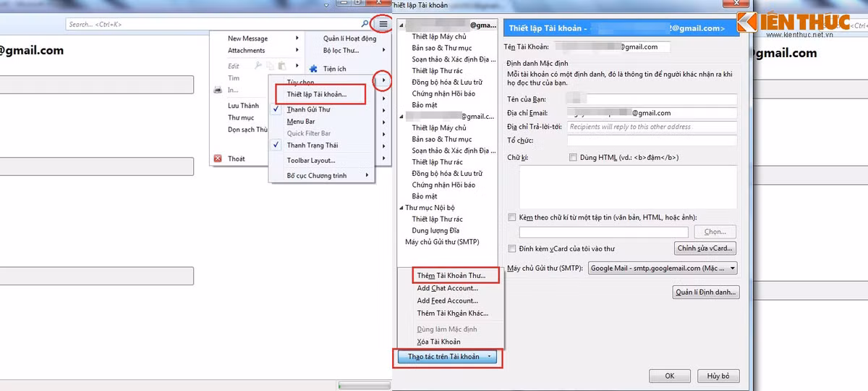Click the Hủy bỏ cancel button
This screenshot has width=868, height=391.
(718, 377)
